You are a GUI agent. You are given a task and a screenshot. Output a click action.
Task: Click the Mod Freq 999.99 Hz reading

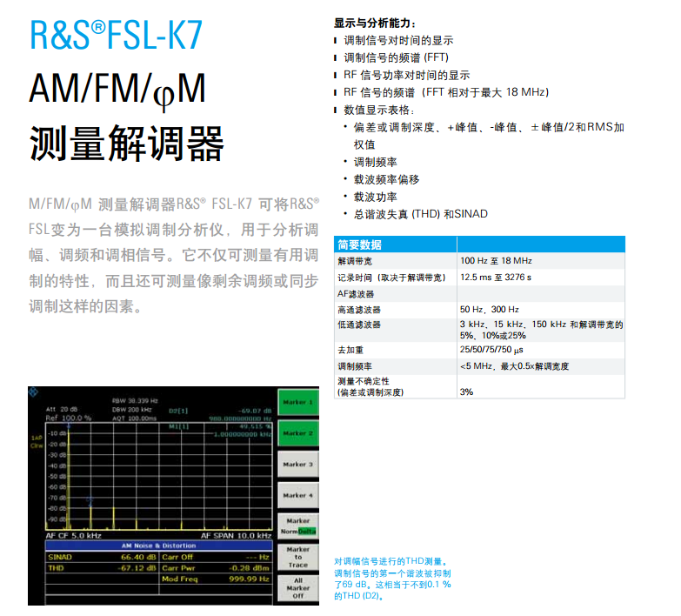coord(216,579)
